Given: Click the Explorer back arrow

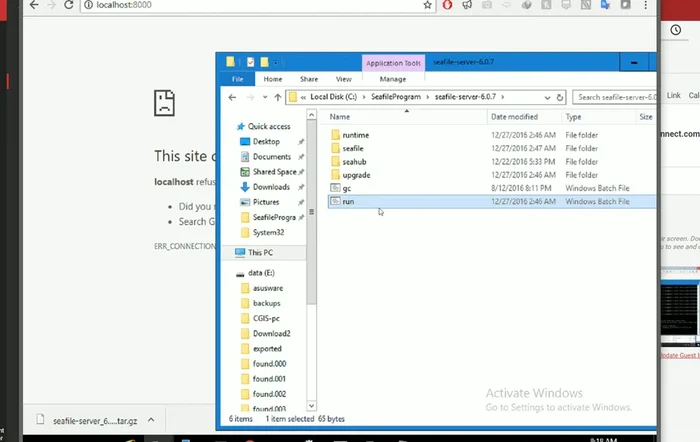Looking at the screenshot, I should click(232, 97).
